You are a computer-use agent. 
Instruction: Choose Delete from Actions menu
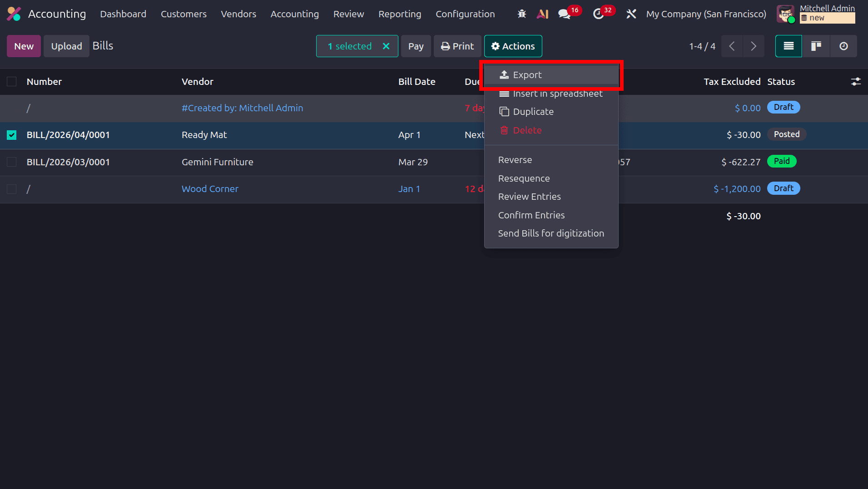[551, 130]
